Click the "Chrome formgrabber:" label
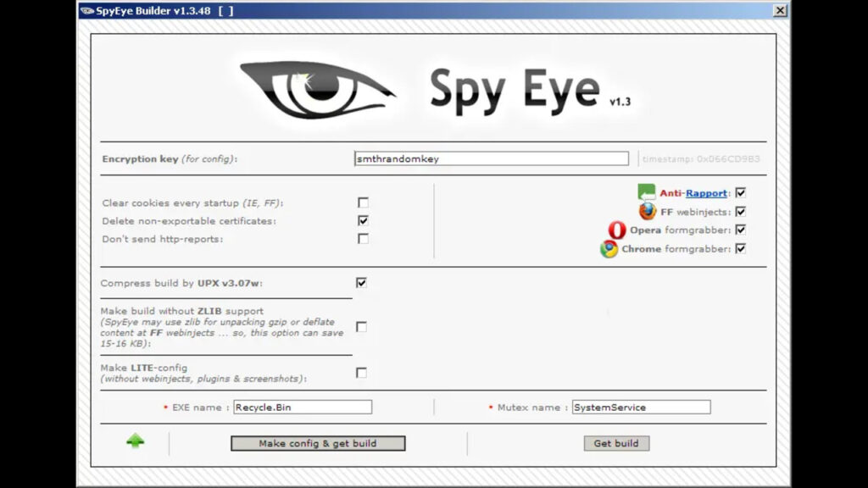Image resolution: width=868 pixels, height=488 pixels. (x=676, y=249)
